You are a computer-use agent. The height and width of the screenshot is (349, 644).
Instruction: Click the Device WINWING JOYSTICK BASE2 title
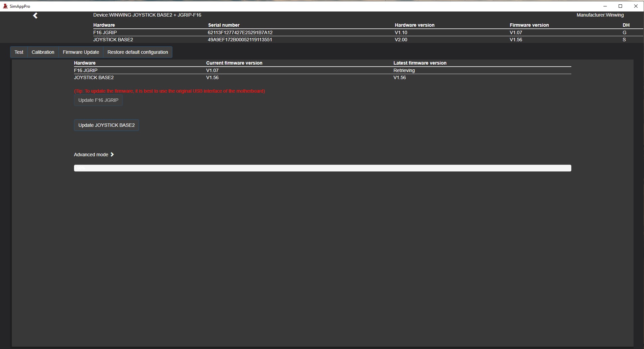147,15
